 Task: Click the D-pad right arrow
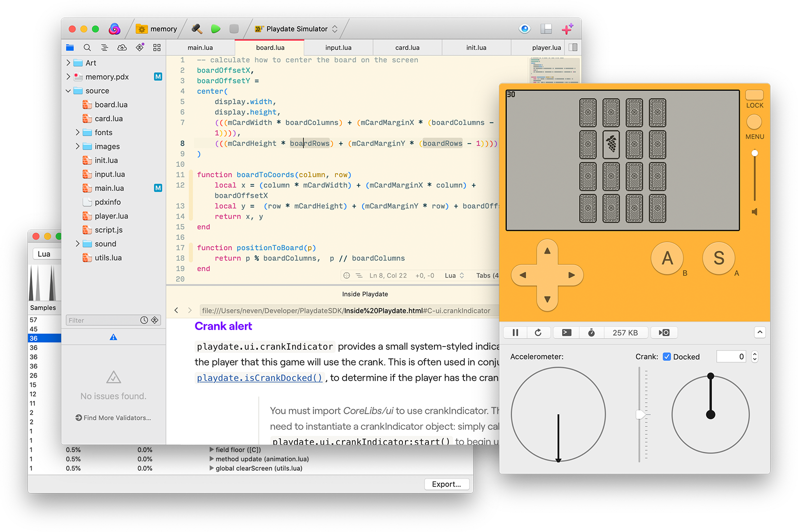tap(572, 275)
